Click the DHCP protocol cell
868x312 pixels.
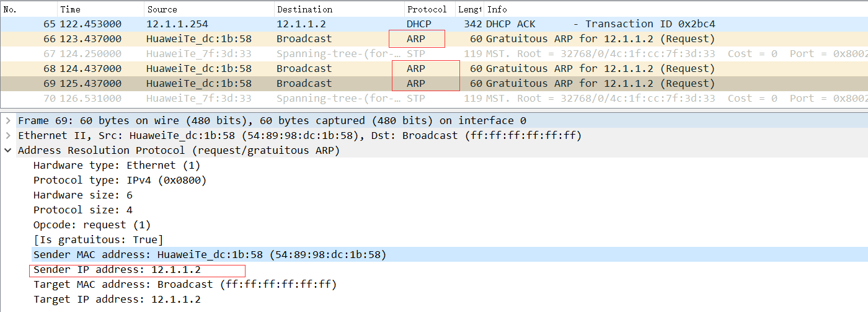pos(419,24)
